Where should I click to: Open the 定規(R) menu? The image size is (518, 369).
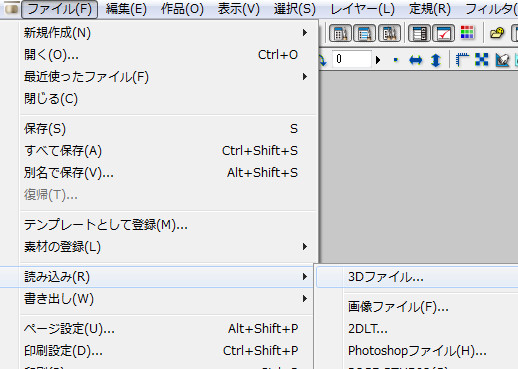(430, 9)
